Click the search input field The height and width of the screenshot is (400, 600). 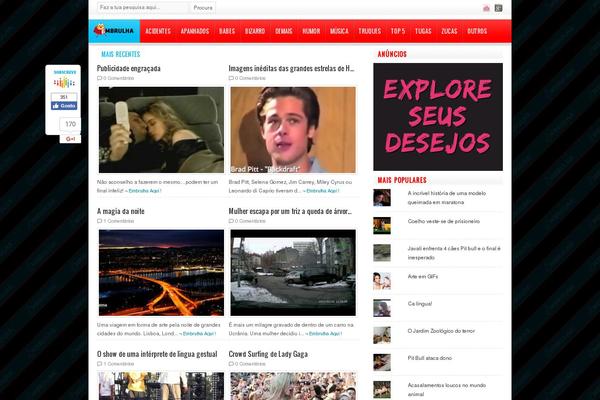tap(143, 7)
